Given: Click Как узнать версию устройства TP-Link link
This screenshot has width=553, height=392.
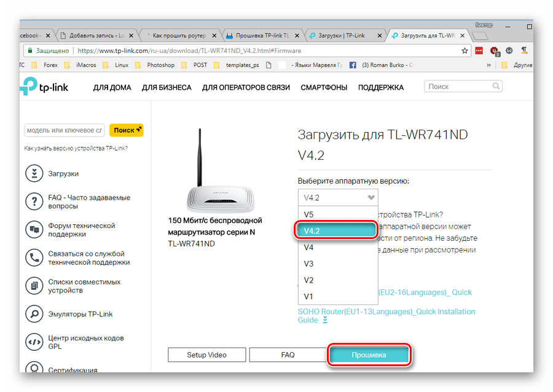Looking at the screenshot, I should [76, 149].
